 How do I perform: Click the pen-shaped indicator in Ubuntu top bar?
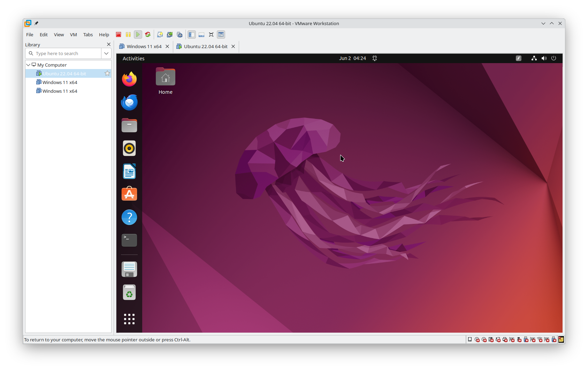(519, 58)
